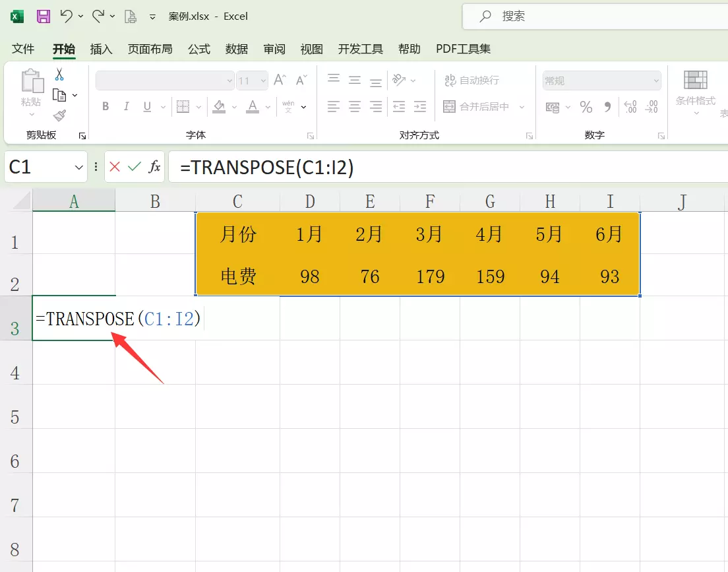Click the Increase Font Size icon
The height and width of the screenshot is (572, 728).
pos(280,80)
